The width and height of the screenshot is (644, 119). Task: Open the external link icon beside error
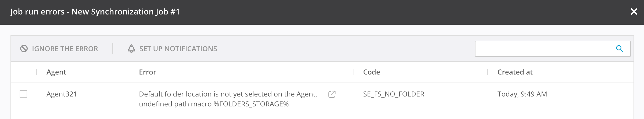pyautogui.click(x=332, y=94)
